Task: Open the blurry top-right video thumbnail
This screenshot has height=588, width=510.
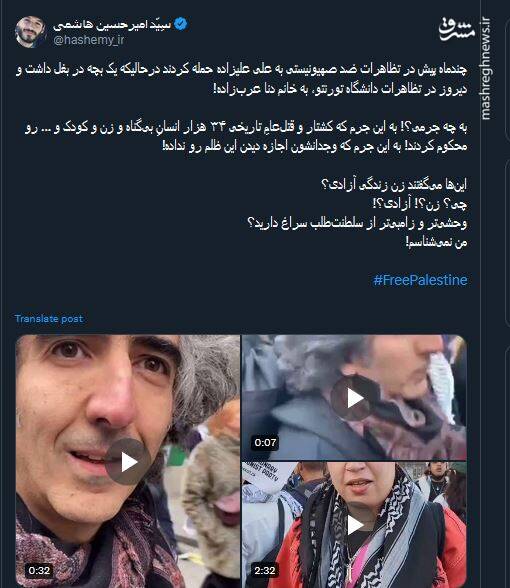Action: [x=354, y=398]
